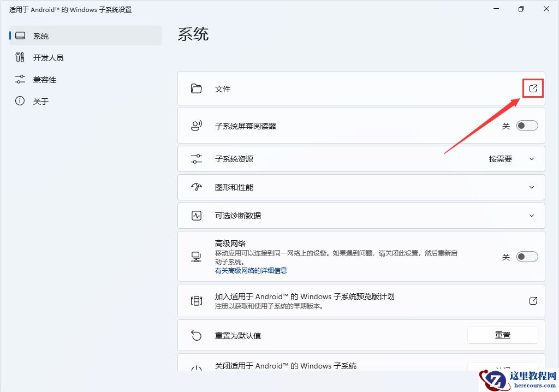Screen dimensions: 559x392
Task: Click the screen reader icon for 子系统屏幕阅读器
Action: (197, 125)
